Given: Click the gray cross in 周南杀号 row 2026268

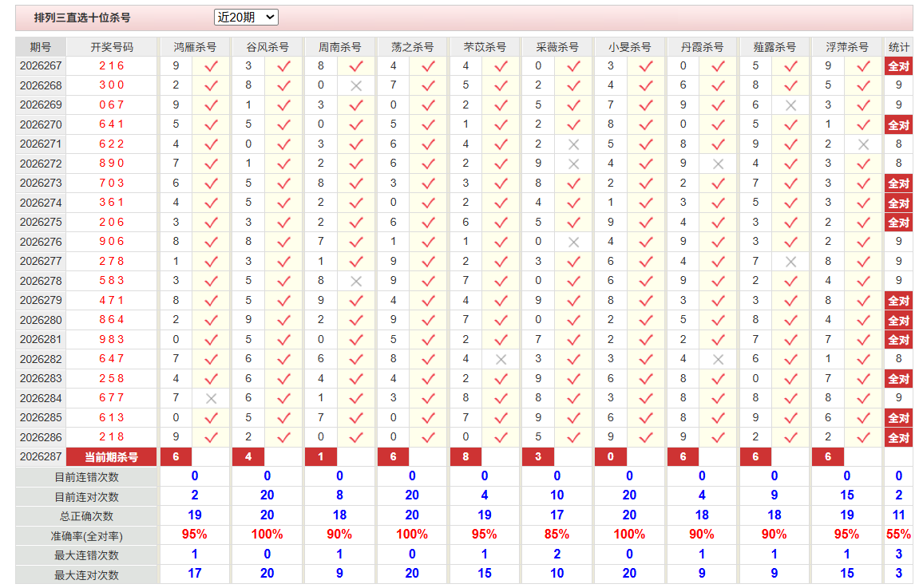Looking at the screenshot, I should (x=355, y=86).
